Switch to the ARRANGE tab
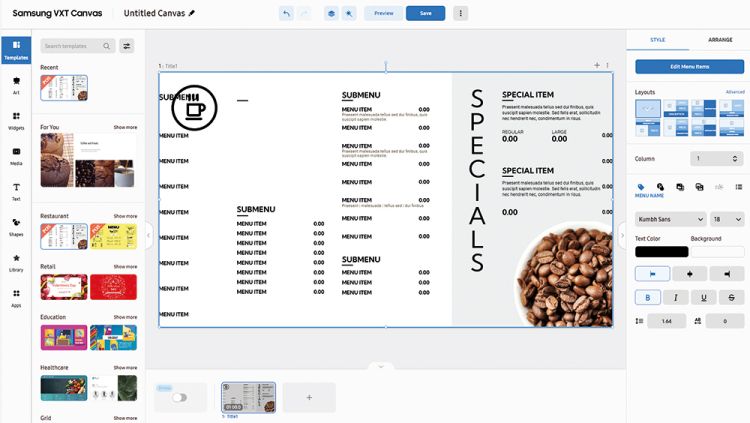 (x=719, y=40)
